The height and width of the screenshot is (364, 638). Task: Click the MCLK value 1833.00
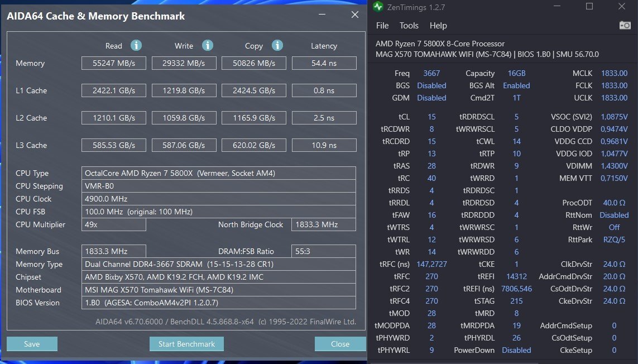pyautogui.click(x=614, y=73)
